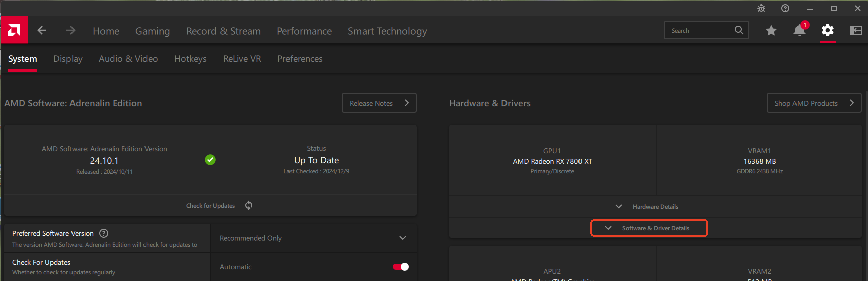This screenshot has height=281, width=868.
Task: Switch to the Preferences tab
Action: pos(300,59)
